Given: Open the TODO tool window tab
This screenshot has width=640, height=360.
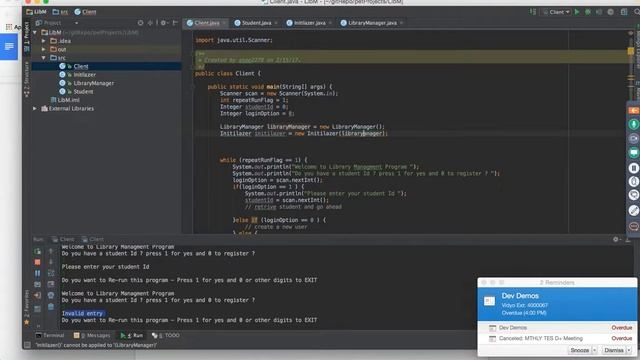Looking at the screenshot, I should coord(166,336).
